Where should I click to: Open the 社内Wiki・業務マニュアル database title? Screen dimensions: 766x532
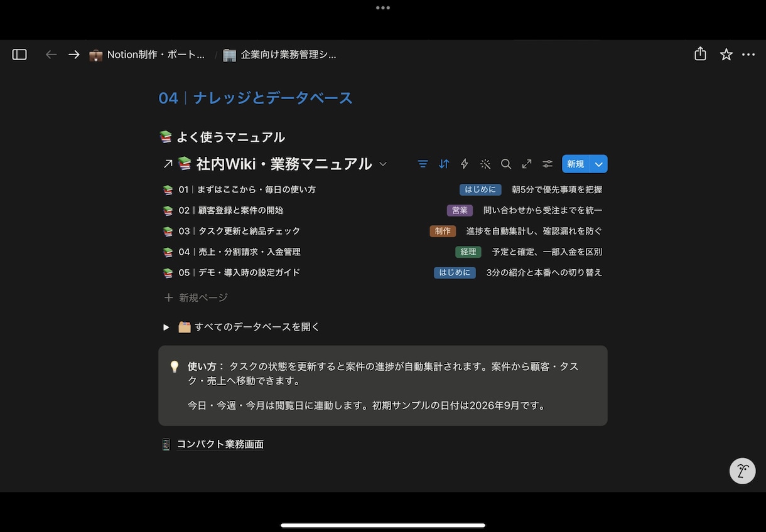coord(284,164)
